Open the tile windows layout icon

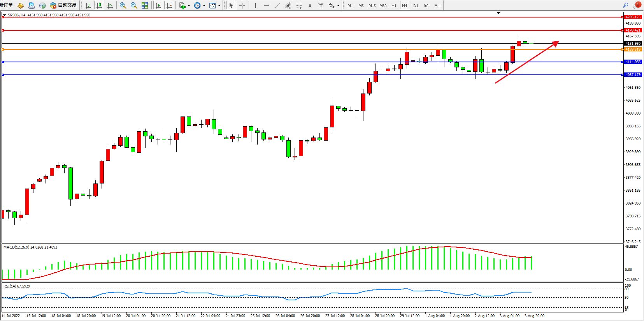(145, 5)
